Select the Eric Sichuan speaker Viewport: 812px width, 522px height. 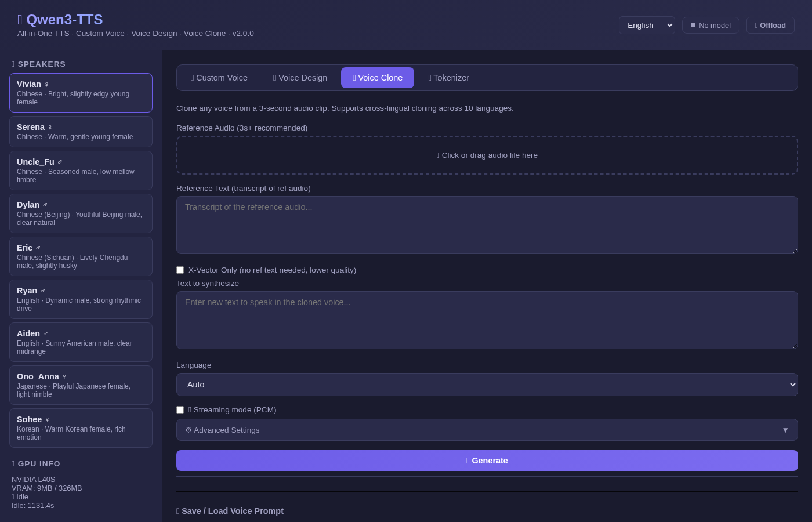(81, 256)
